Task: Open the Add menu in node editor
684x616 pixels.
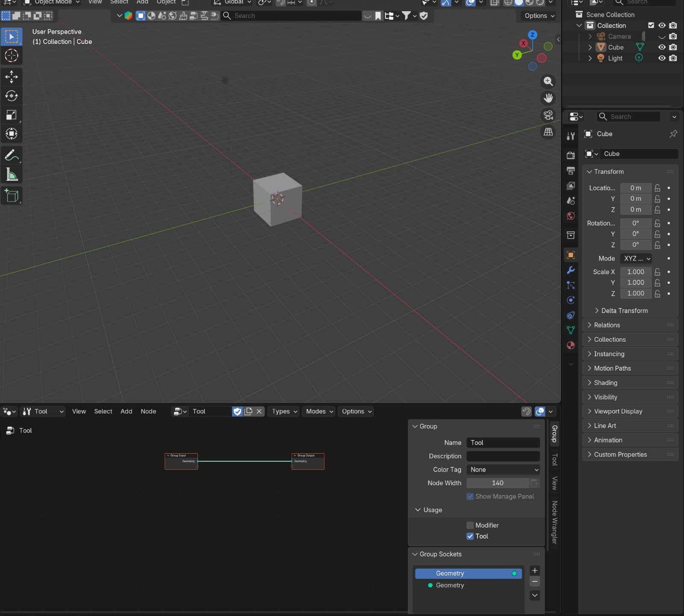Action: tap(126, 411)
